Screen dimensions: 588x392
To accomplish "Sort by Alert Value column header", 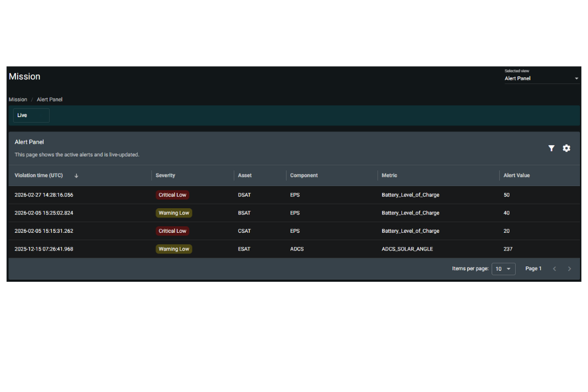I will pos(516,175).
